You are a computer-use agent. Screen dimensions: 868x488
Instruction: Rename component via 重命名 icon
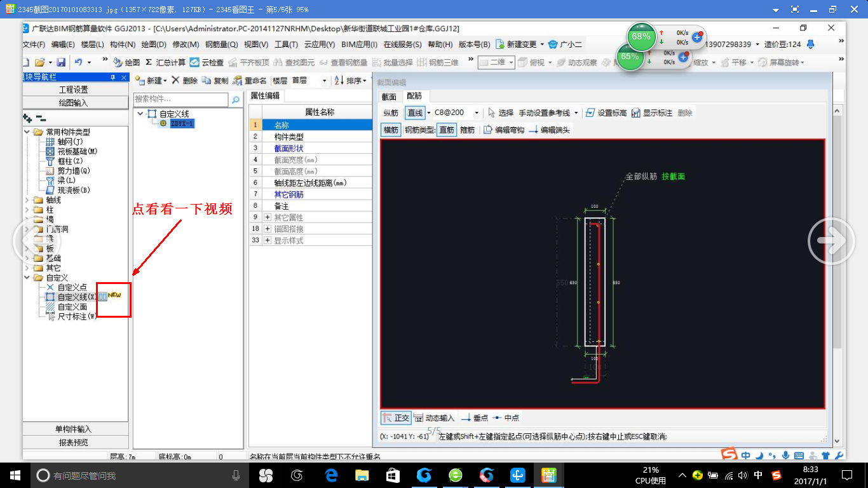pos(250,81)
